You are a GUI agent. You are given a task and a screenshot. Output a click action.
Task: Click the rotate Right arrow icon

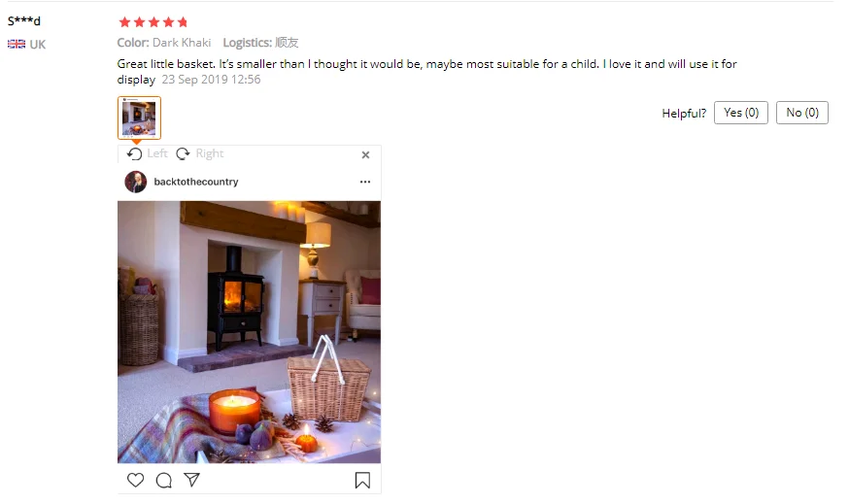[x=183, y=153]
